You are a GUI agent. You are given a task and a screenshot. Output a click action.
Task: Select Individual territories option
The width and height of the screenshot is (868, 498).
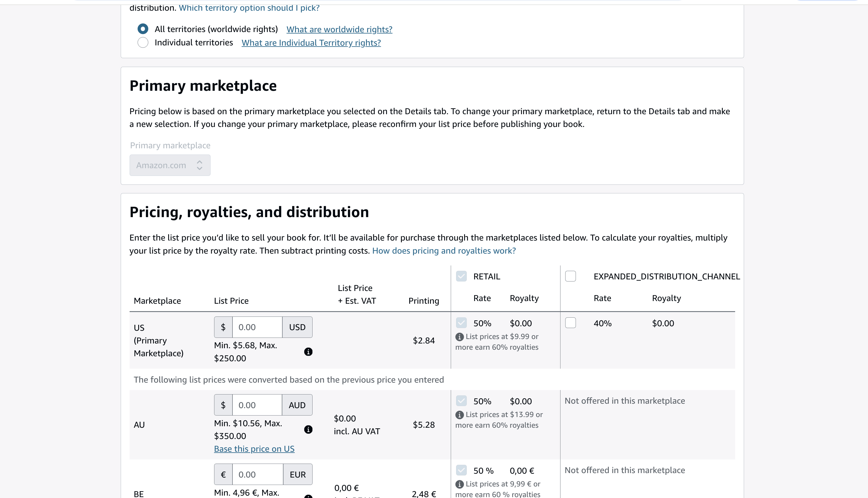143,42
